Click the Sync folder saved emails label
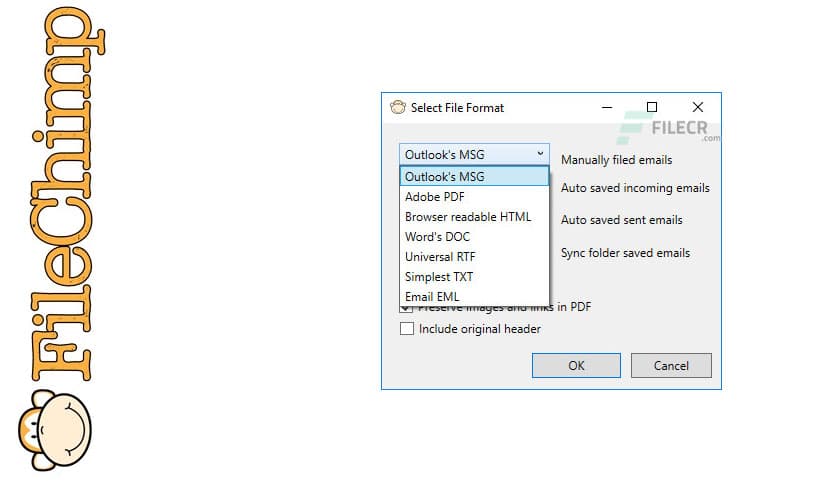 pyautogui.click(x=625, y=253)
